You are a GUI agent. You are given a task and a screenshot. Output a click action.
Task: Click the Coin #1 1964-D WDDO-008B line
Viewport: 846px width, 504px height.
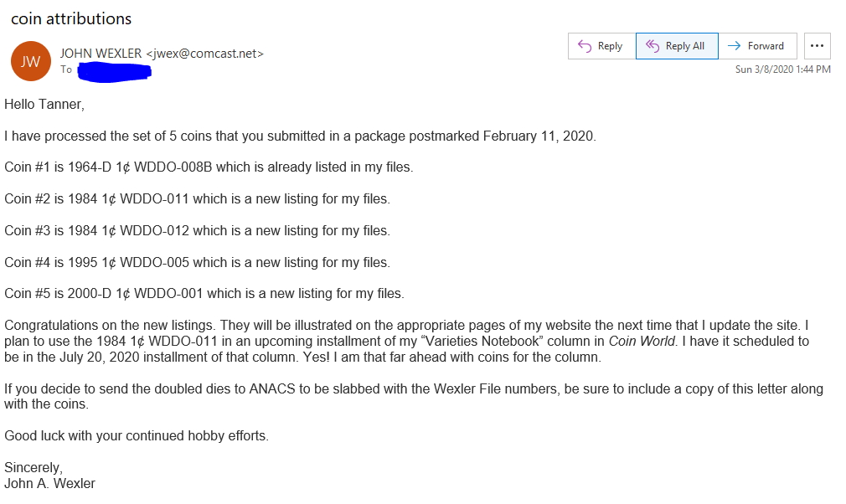pyautogui.click(x=209, y=167)
